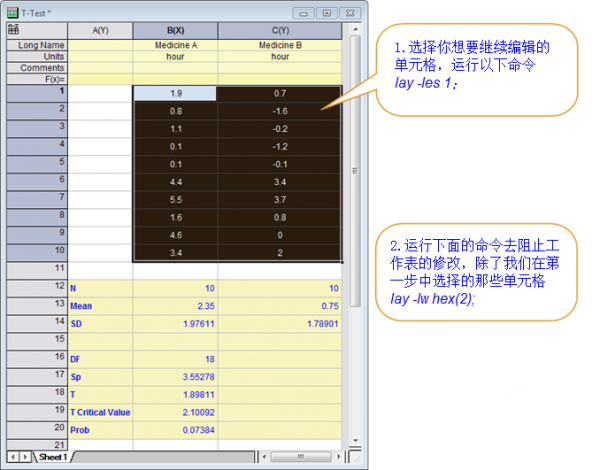
Task: Select cell with value 5.5
Action: [x=175, y=200]
